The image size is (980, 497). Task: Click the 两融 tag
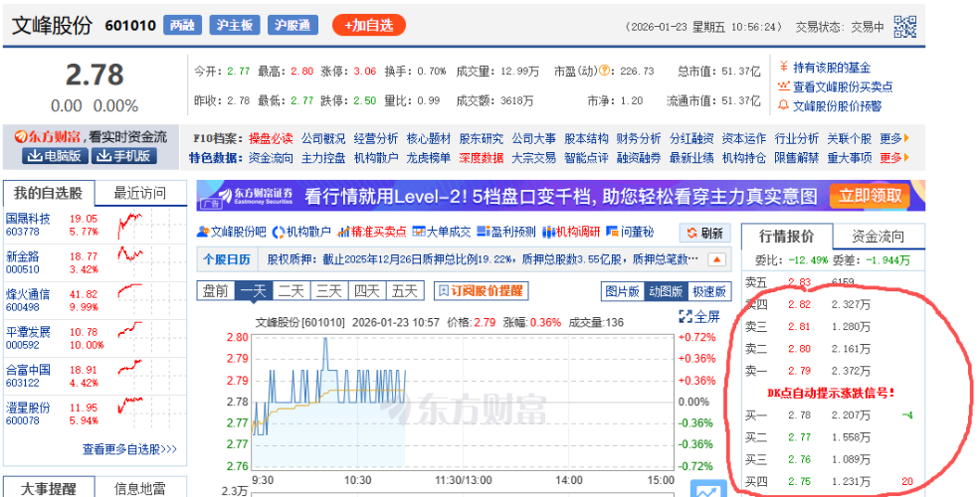182,25
